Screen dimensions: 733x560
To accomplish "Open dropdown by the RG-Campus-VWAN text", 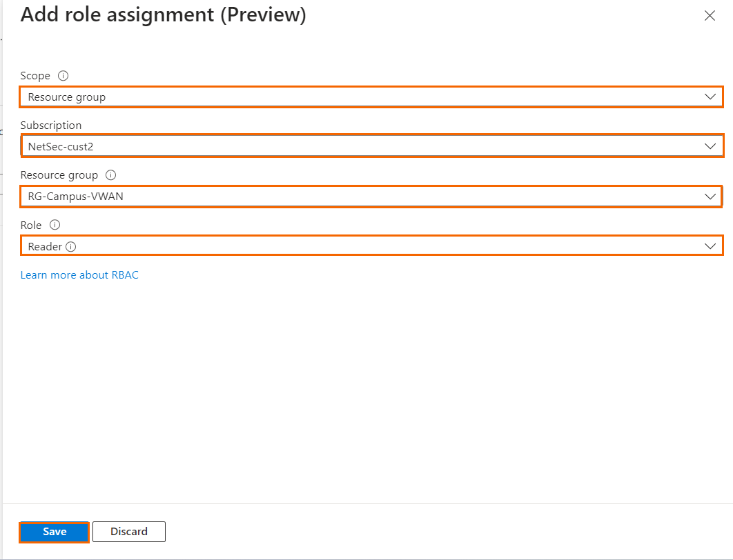I will 76,197.
